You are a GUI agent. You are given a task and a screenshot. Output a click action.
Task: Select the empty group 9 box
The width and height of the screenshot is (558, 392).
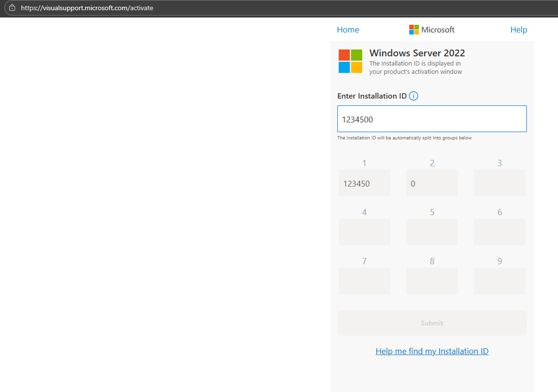[x=499, y=281]
